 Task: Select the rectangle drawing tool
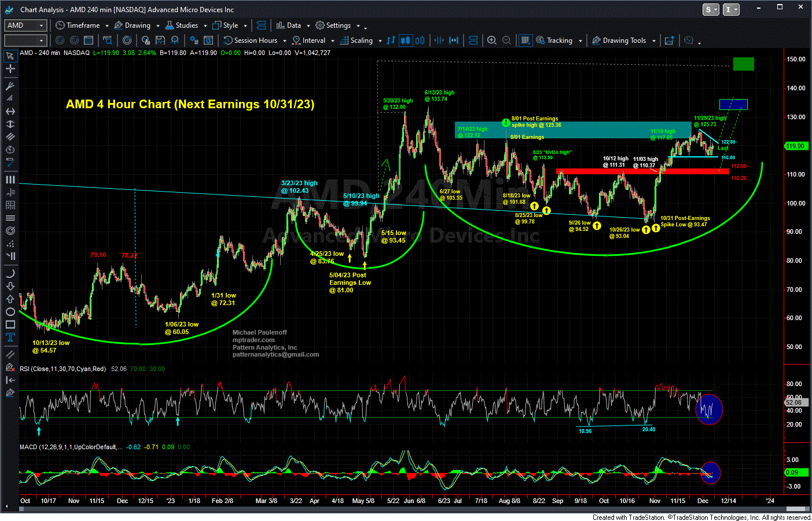[x=10, y=324]
